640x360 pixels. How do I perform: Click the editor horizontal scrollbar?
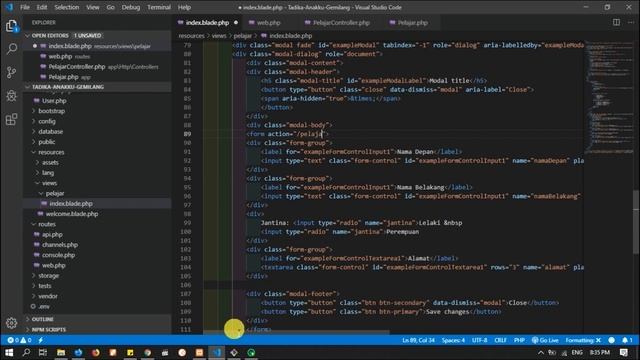(296, 332)
